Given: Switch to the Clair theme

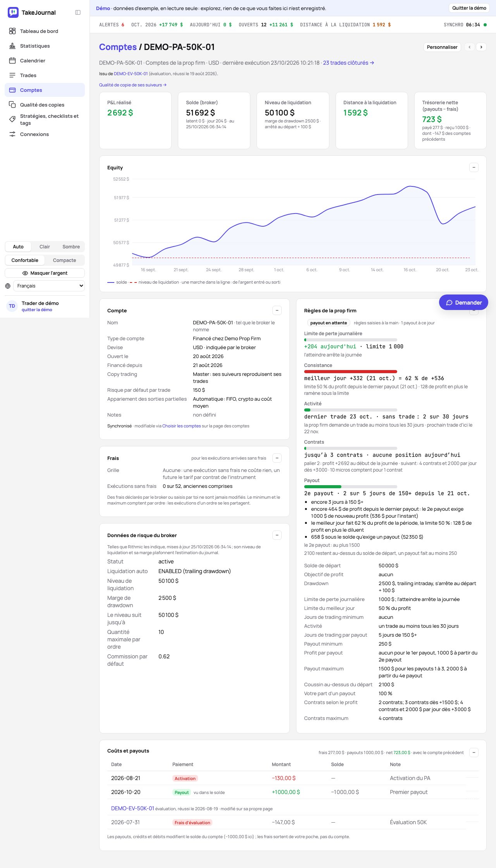Looking at the screenshot, I should (x=45, y=247).
